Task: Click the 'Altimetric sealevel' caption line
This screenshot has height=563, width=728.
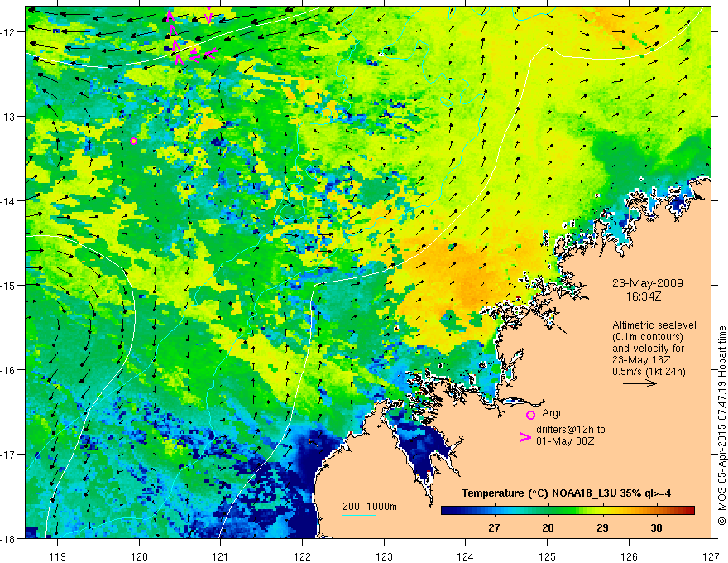Action: (x=654, y=325)
